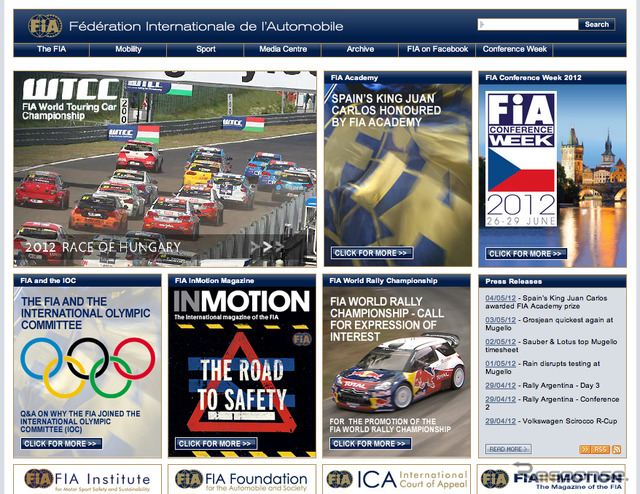Click the INMOTION magazine title logo
Image resolution: width=640 pixels, height=494 pixels.
(x=242, y=301)
